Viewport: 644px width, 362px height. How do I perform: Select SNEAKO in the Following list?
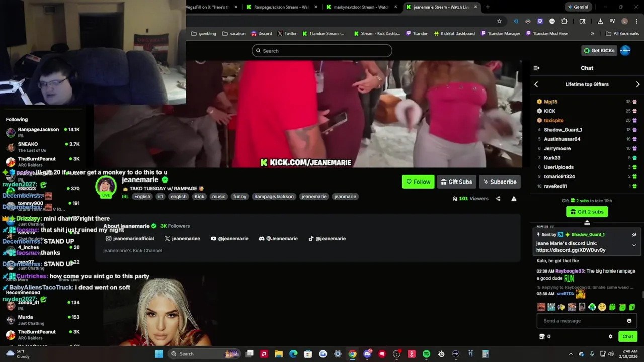[43, 147]
